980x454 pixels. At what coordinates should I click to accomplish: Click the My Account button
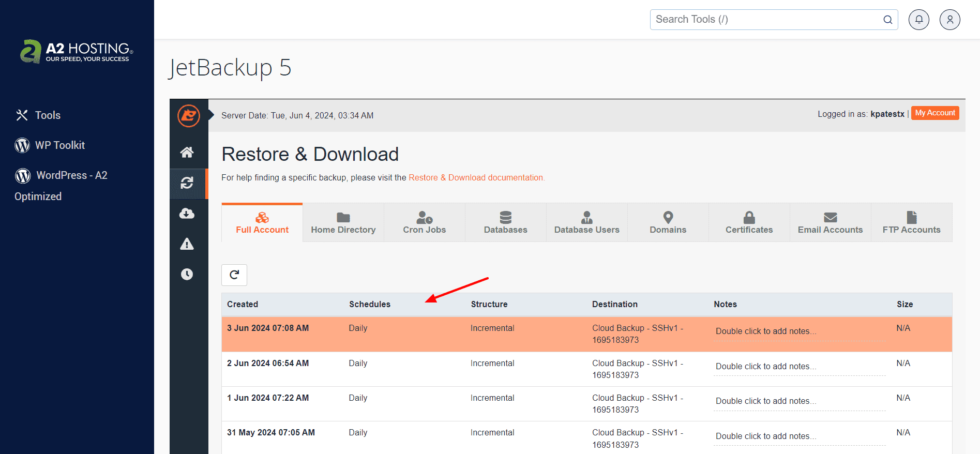pyautogui.click(x=934, y=113)
